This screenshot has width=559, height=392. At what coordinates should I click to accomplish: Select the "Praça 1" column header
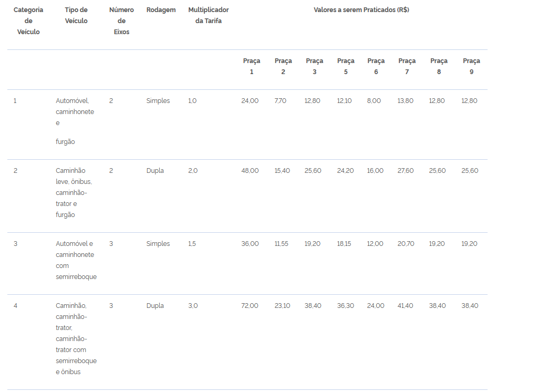click(x=251, y=66)
